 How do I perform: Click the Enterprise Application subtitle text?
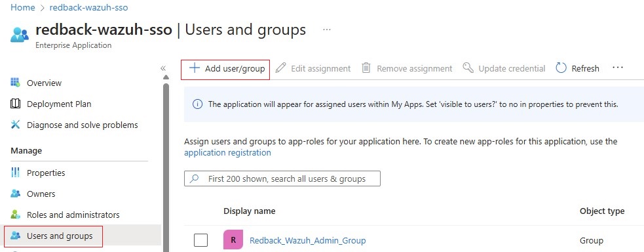[73, 45]
